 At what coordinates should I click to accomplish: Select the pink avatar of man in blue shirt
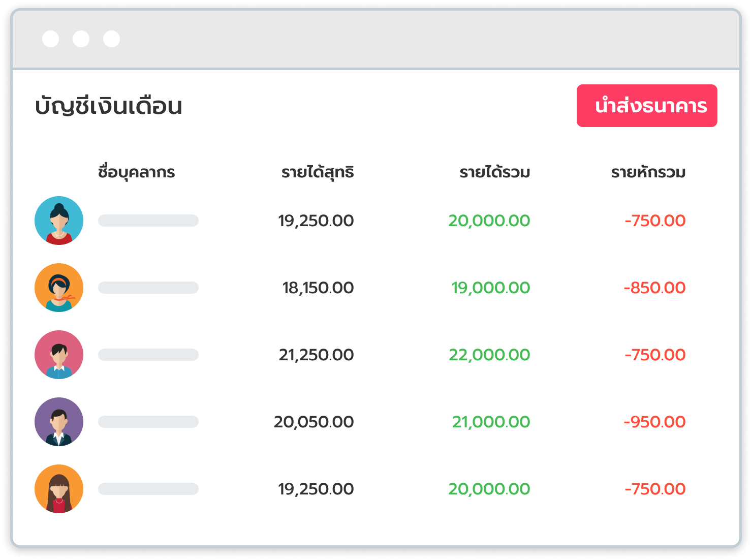(59, 355)
